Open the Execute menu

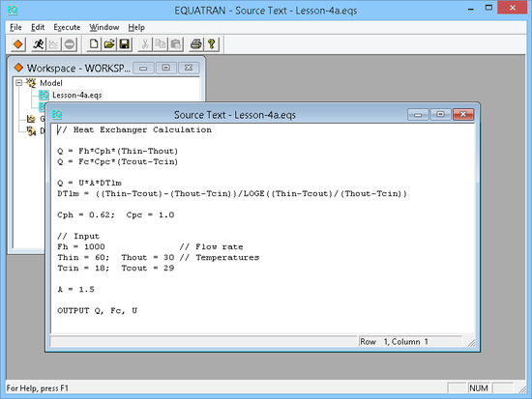click(x=67, y=27)
